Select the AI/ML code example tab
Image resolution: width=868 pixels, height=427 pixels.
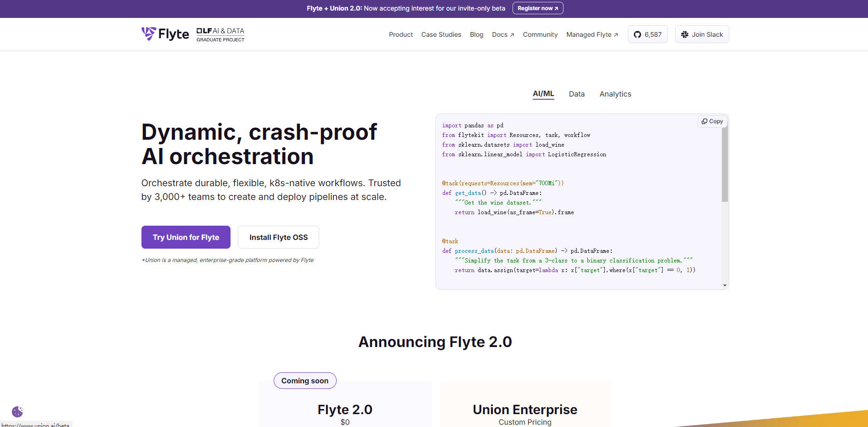coord(543,94)
